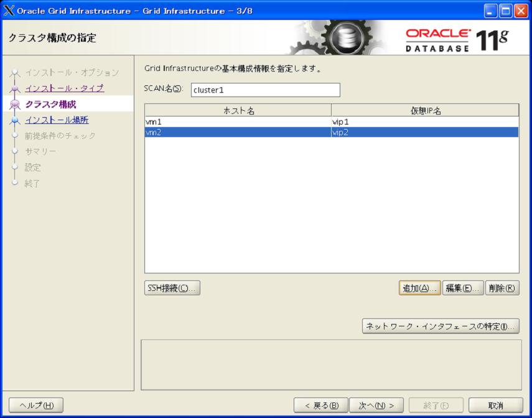Viewport: 532px width, 418px height.
Task: Close the Oracle Grid Infrastructure window
Action: click(521, 11)
